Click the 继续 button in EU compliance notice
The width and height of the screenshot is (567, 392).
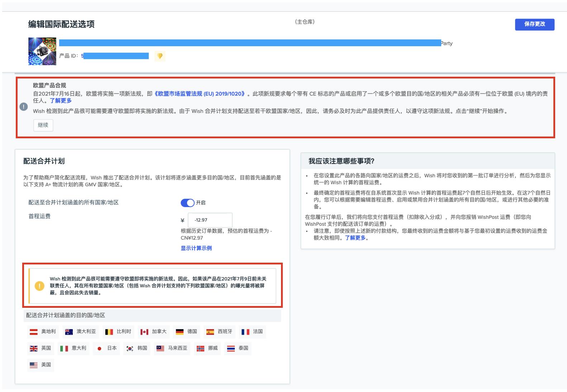(x=43, y=125)
